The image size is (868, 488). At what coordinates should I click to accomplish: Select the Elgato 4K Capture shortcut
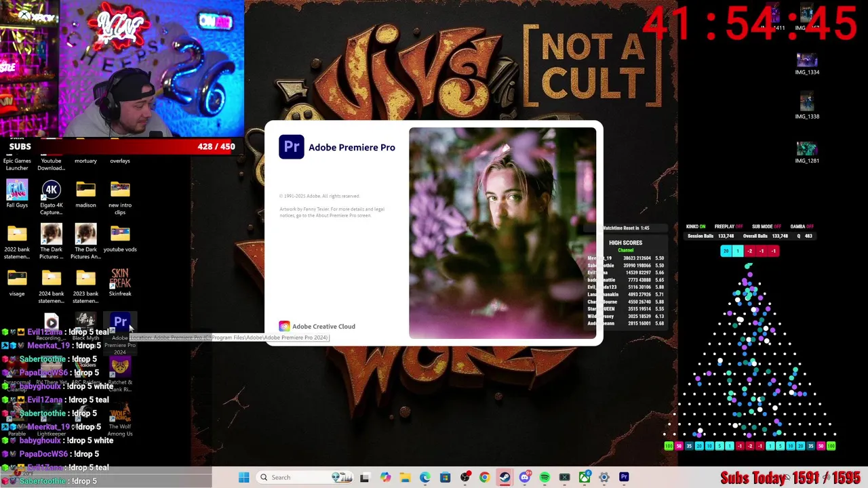click(x=52, y=197)
